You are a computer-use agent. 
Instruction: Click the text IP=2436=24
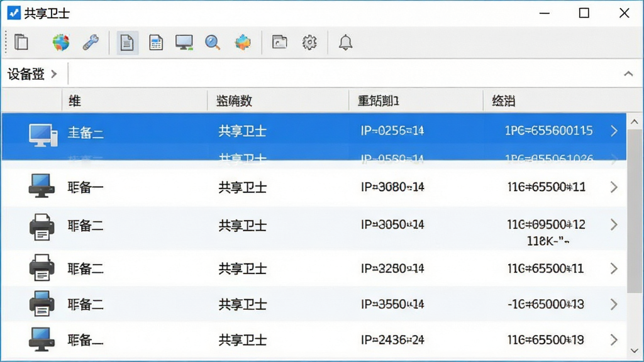click(392, 340)
